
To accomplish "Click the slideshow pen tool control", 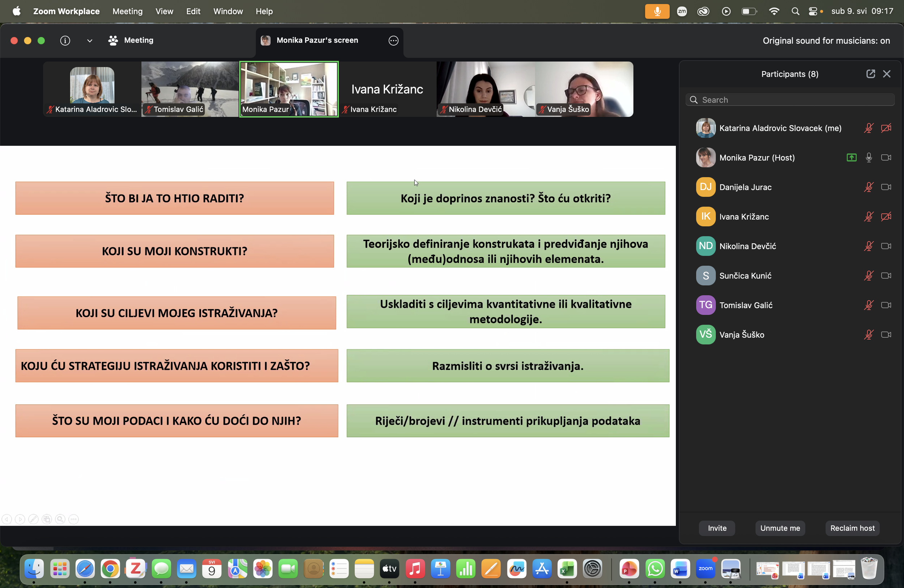I will coord(33,519).
